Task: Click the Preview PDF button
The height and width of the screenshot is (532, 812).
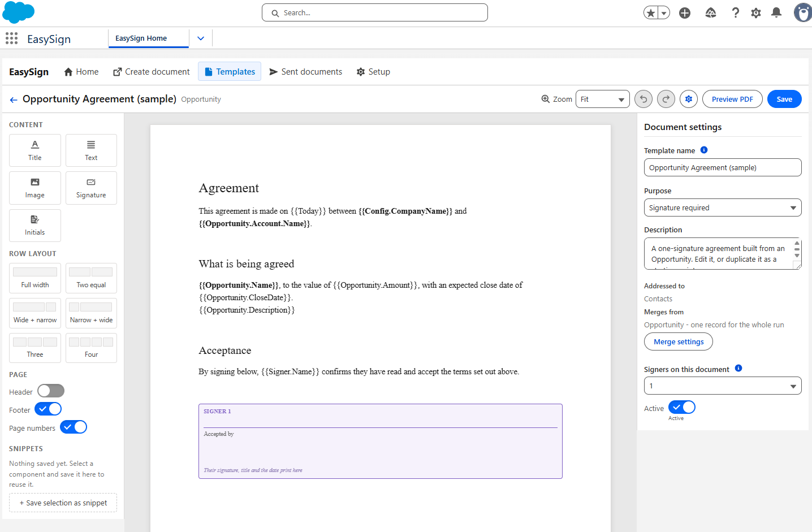Action: pyautogui.click(x=732, y=99)
